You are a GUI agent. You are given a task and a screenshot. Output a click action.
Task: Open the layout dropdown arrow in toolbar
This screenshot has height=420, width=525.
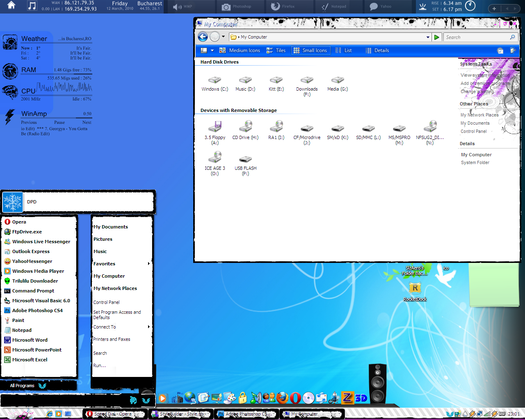pos(212,50)
